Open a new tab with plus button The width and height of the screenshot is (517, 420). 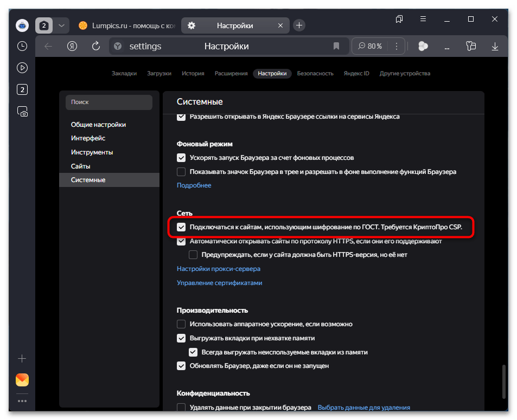tap(299, 25)
